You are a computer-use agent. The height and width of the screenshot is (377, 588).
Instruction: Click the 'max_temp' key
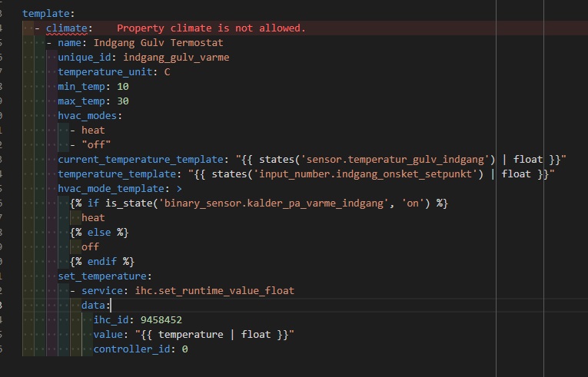(x=81, y=101)
